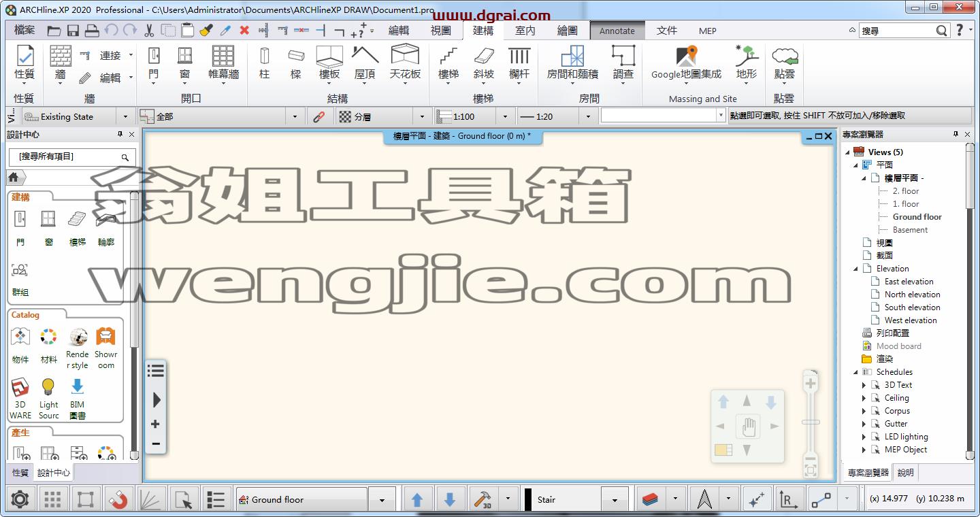The height and width of the screenshot is (517, 980).
Task: Toggle the list button in bottom toolbar
Action: coord(216,500)
